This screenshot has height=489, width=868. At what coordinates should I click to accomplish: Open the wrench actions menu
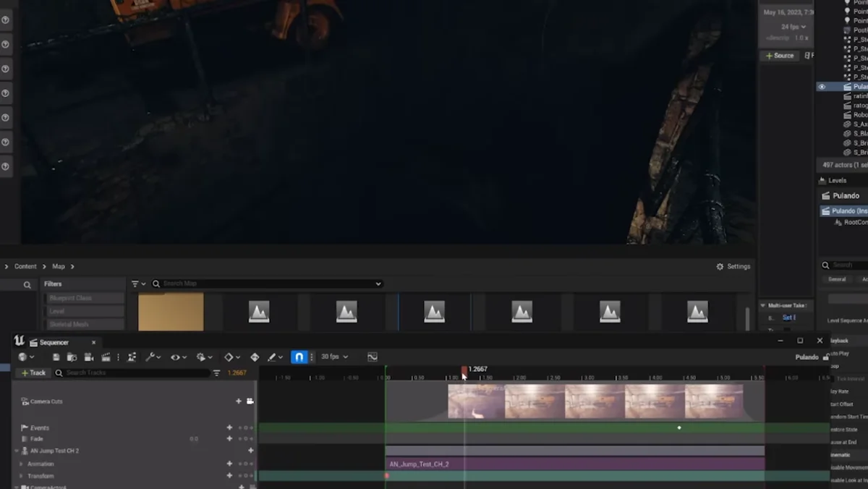coord(153,357)
